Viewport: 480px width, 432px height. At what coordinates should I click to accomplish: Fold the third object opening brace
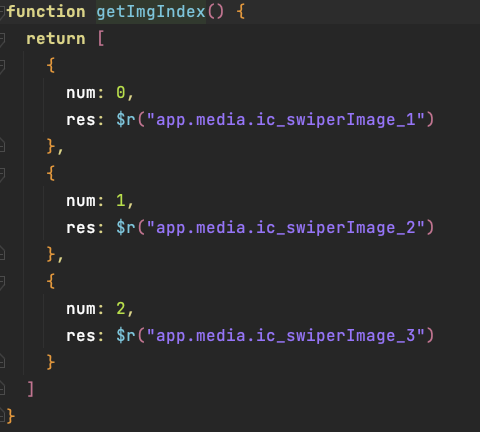tap(2, 282)
